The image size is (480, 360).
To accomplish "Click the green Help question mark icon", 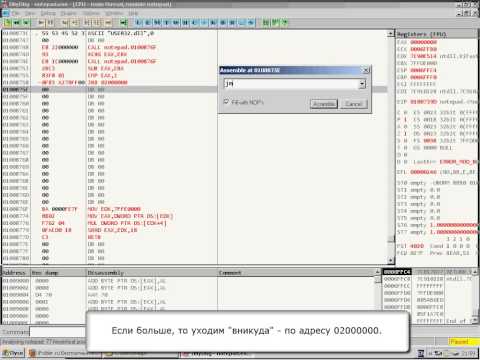I will tap(285, 23).
